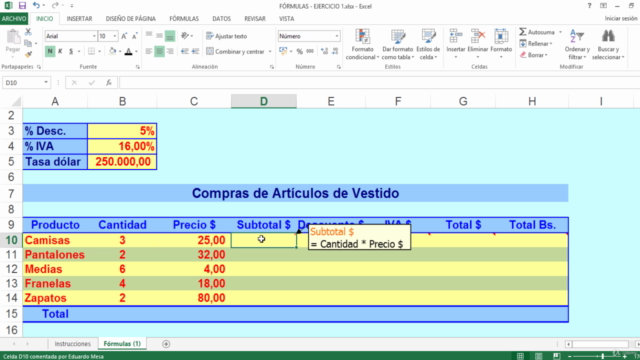Open Estilos de celda gallery
Image resolution: width=640 pixels, height=360 pixels.
(x=428, y=44)
